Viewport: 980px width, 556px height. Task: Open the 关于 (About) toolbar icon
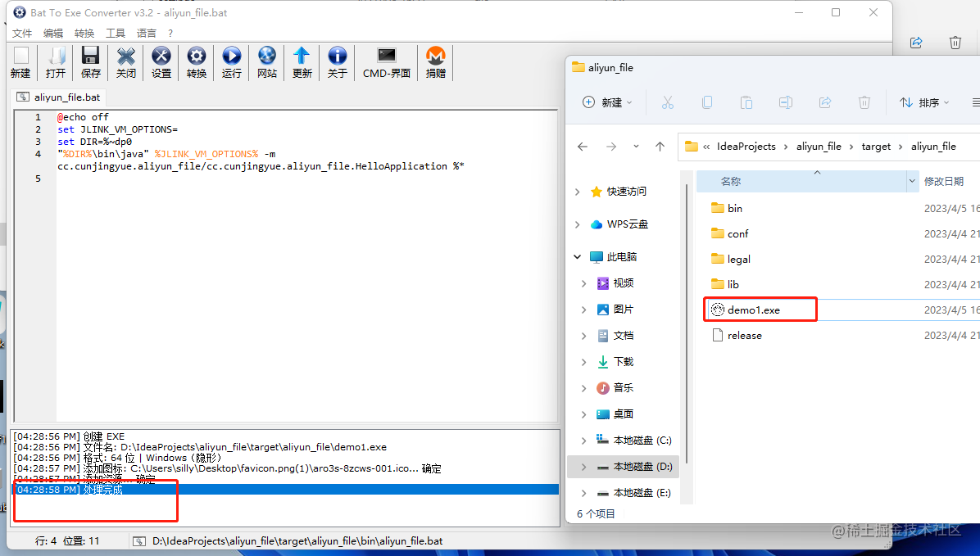point(337,63)
